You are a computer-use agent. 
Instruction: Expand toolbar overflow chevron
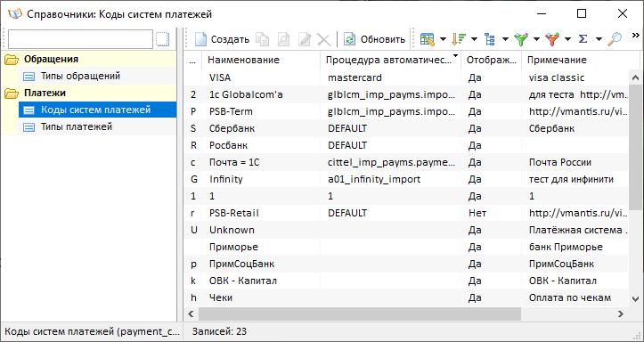635,37
